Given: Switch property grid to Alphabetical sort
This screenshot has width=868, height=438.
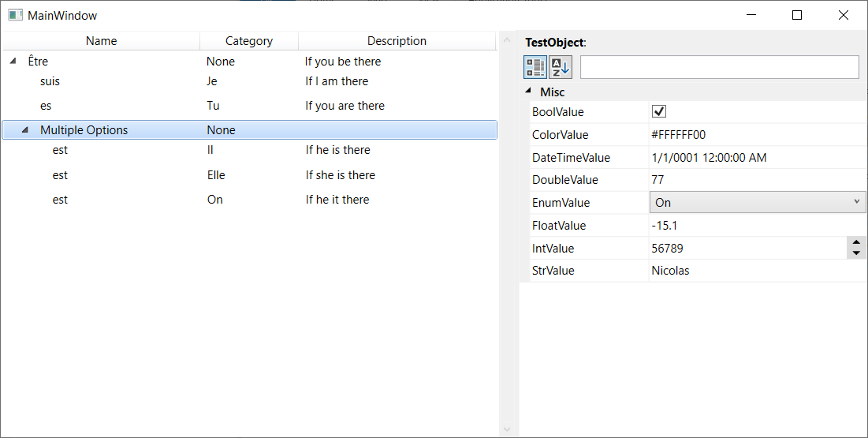Looking at the screenshot, I should coord(561,67).
